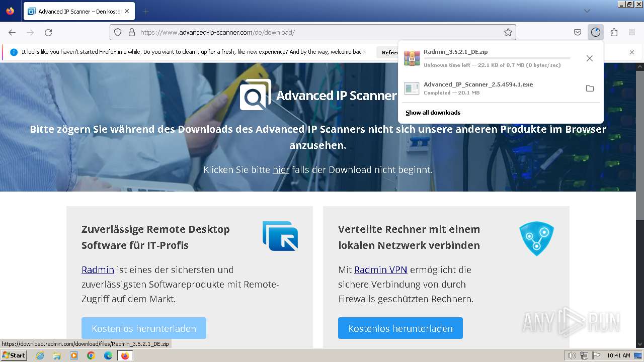Screen dimensions: 644x362
Task: Launch Chrome from taskbar
Action: pos(91,355)
